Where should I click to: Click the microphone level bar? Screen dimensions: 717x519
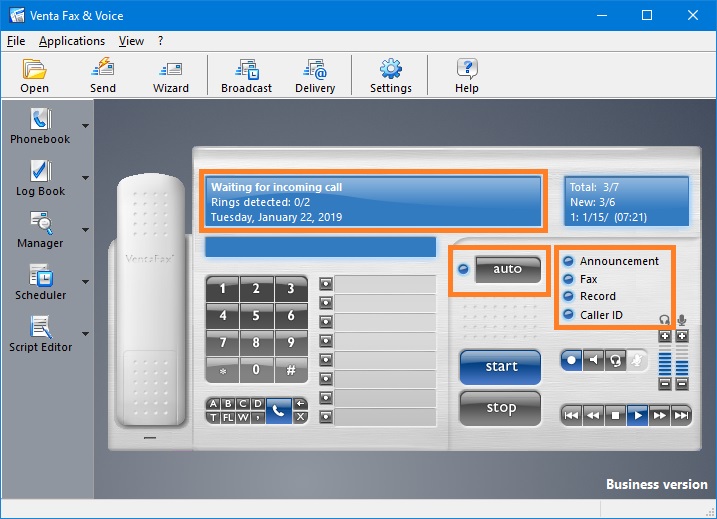pyautogui.click(x=682, y=360)
